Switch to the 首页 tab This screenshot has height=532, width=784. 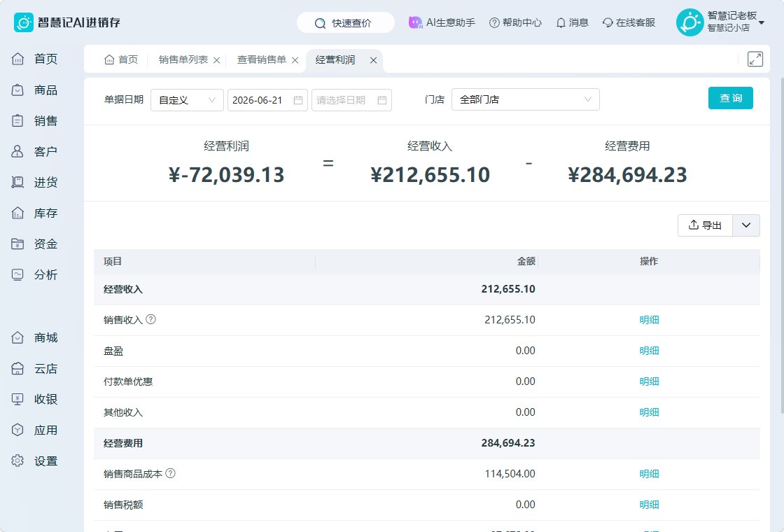[x=121, y=59]
